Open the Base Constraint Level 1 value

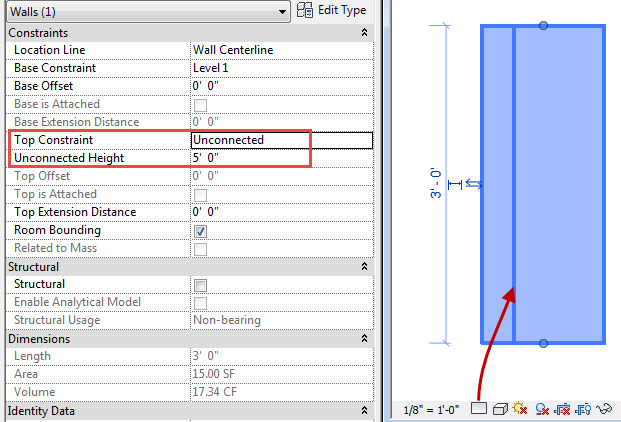(282, 68)
